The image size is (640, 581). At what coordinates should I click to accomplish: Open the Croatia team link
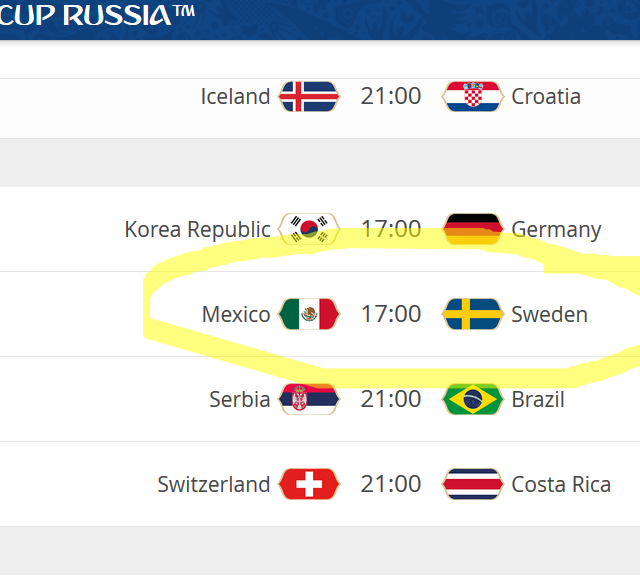(x=546, y=97)
